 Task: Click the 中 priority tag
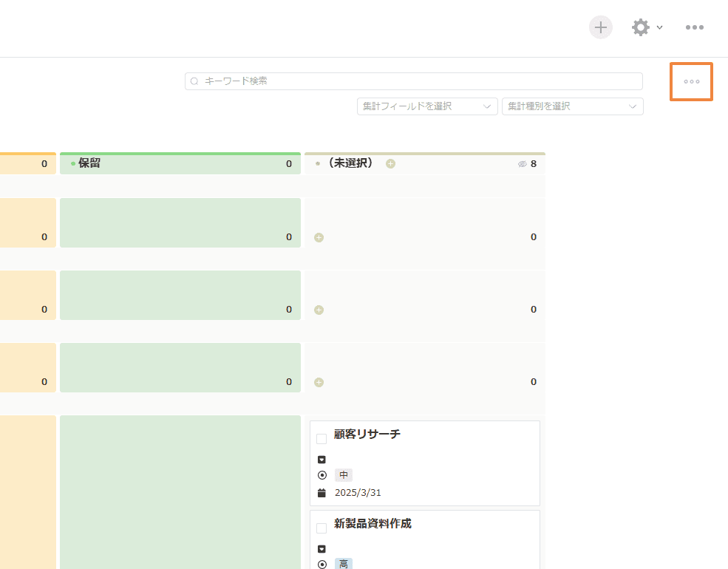pos(344,475)
